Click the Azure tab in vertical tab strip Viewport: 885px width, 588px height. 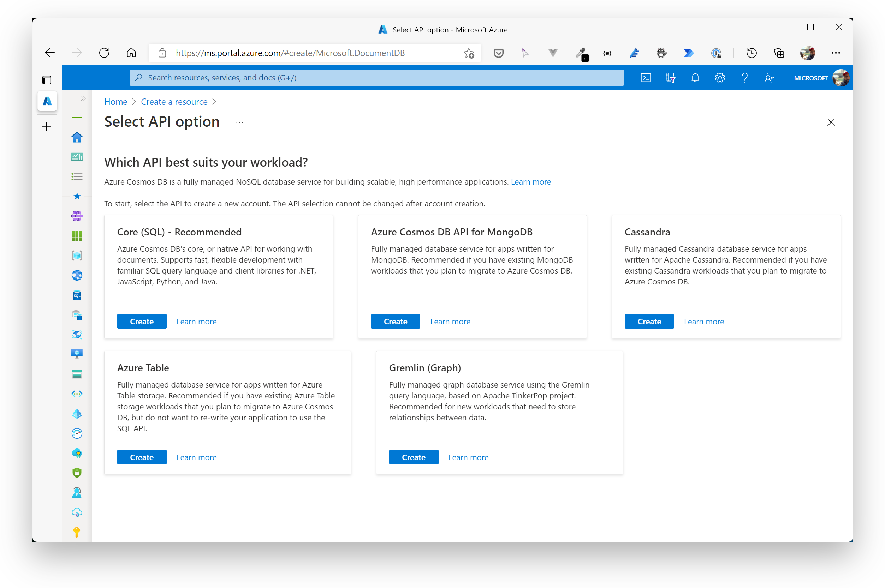tap(47, 101)
